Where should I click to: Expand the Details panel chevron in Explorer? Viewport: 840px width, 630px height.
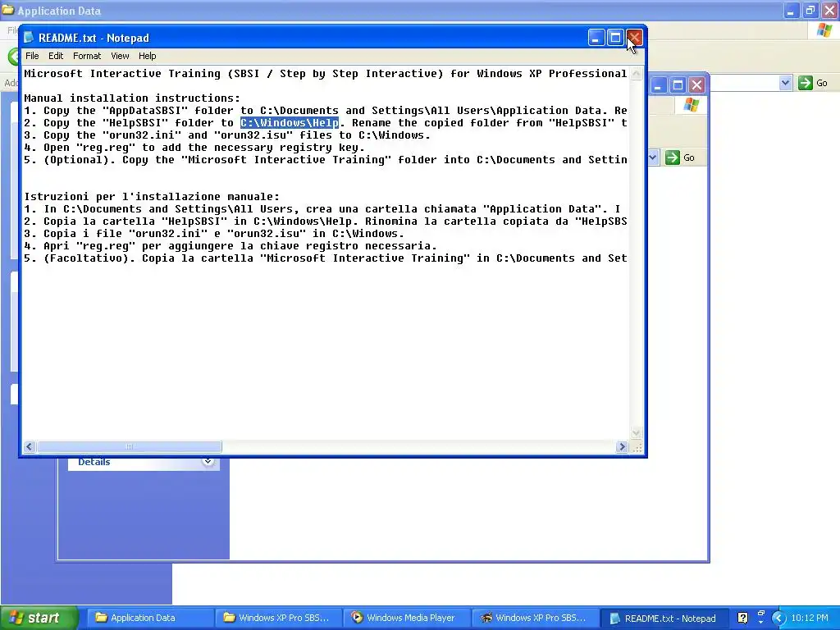pos(208,461)
